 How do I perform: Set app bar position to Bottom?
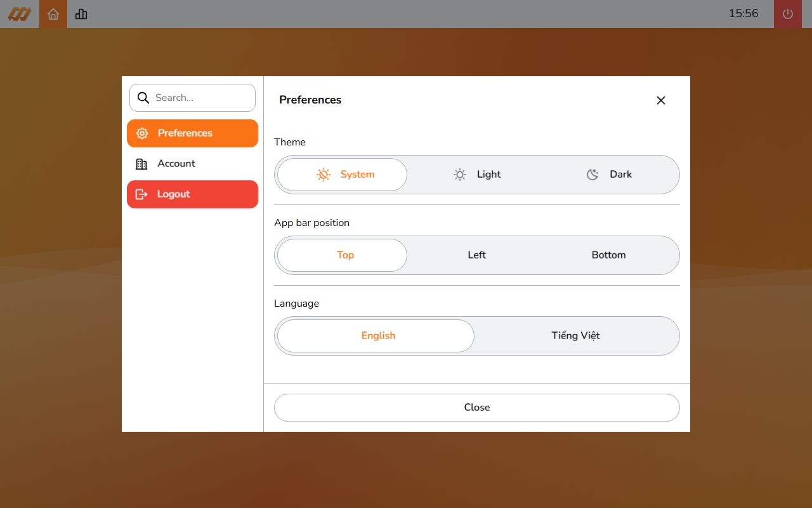(609, 255)
